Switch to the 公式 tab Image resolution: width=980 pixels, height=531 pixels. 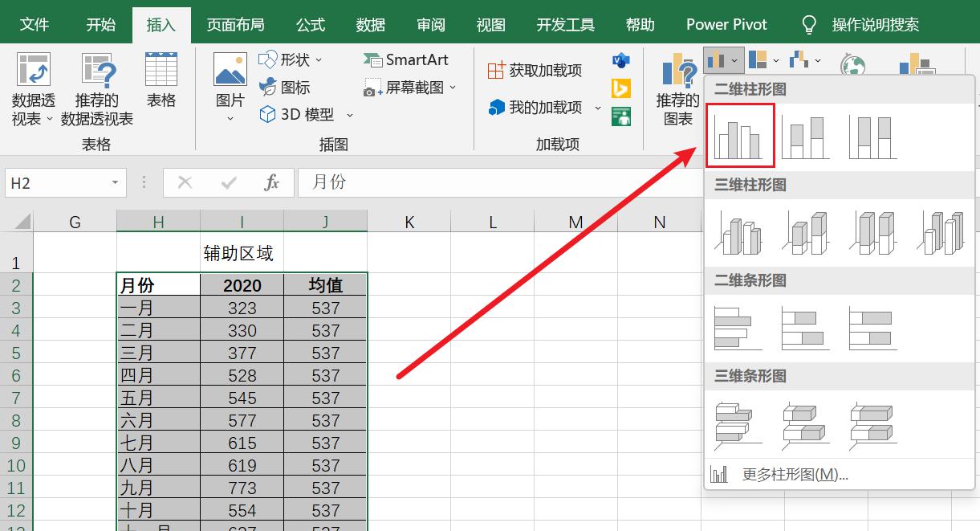(311, 25)
